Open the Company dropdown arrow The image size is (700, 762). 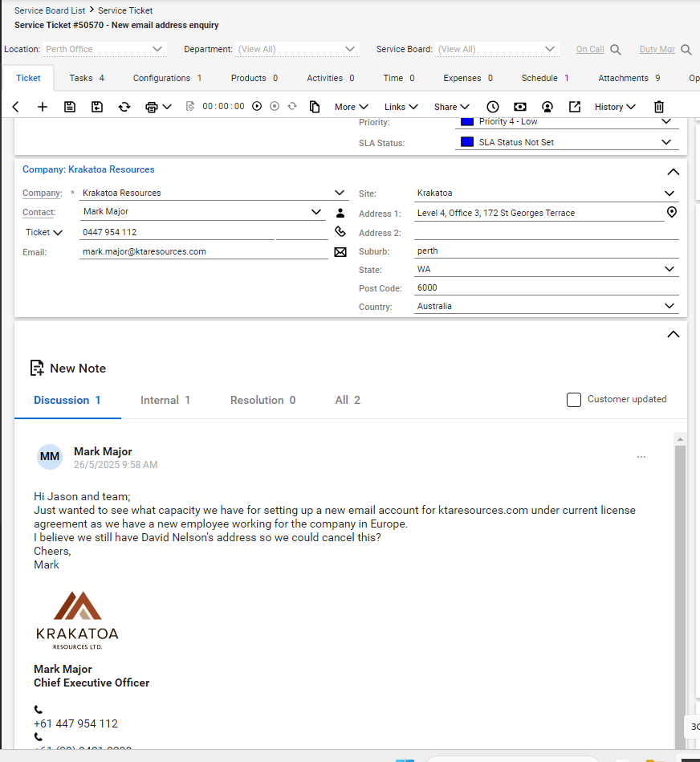click(x=340, y=193)
